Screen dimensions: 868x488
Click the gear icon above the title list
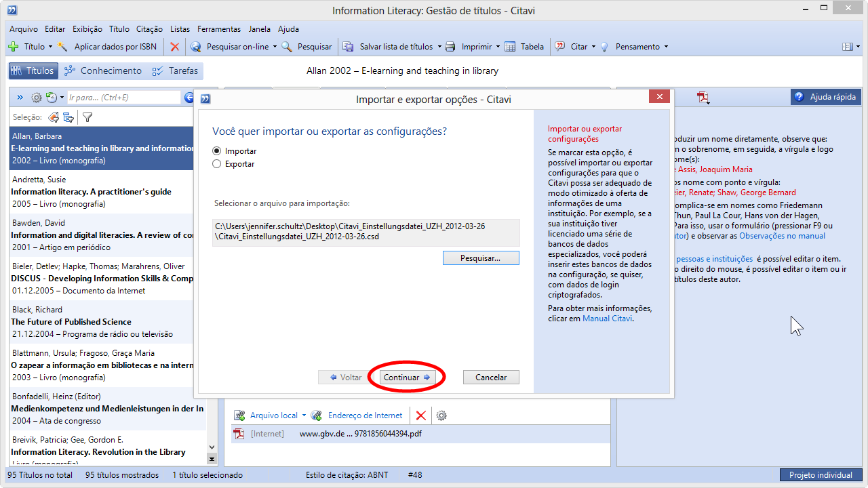coord(37,98)
